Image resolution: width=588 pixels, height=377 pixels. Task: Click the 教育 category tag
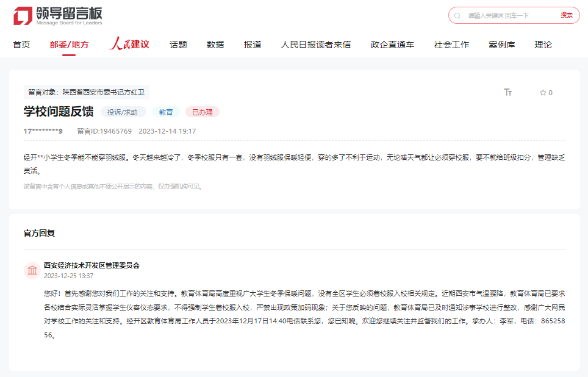pos(165,112)
